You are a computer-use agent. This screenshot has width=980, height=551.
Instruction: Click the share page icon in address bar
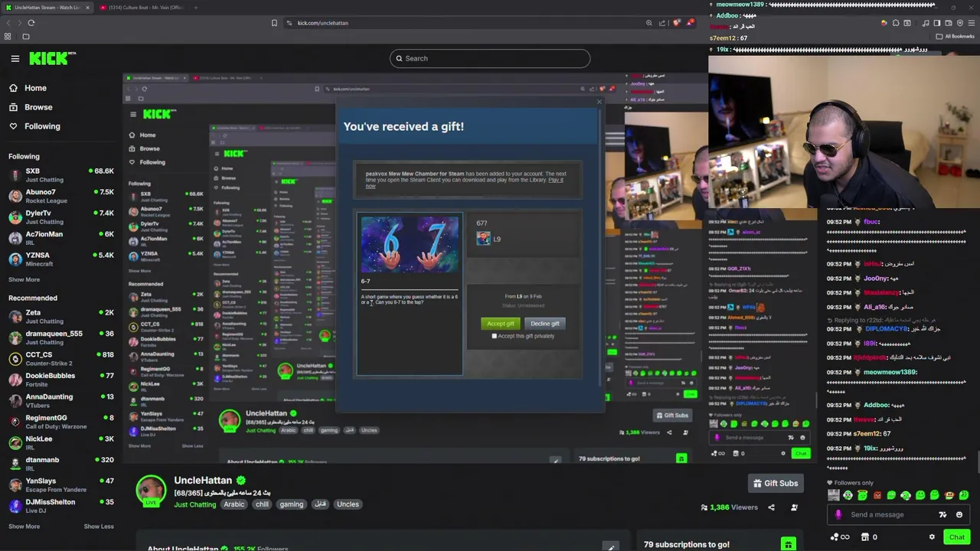[663, 23]
